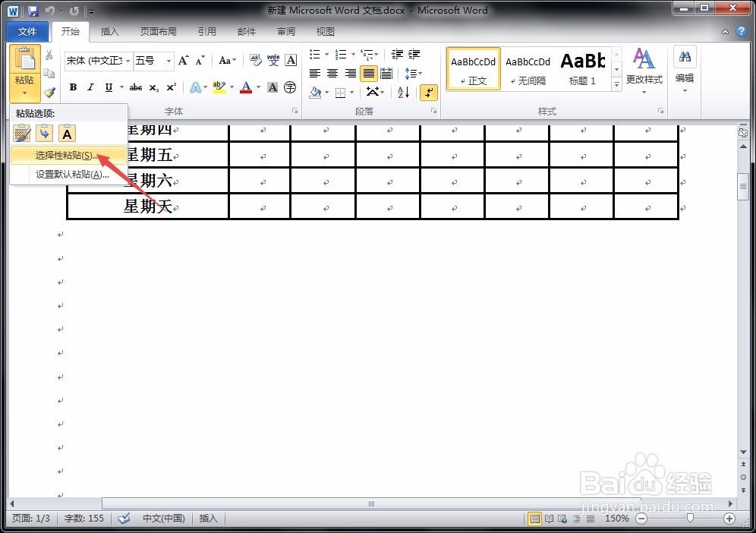The width and height of the screenshot is (756, 533).
Task: Apply the 标题 1 Heading style
Action: pyautogui.click(x=582, y=68)
